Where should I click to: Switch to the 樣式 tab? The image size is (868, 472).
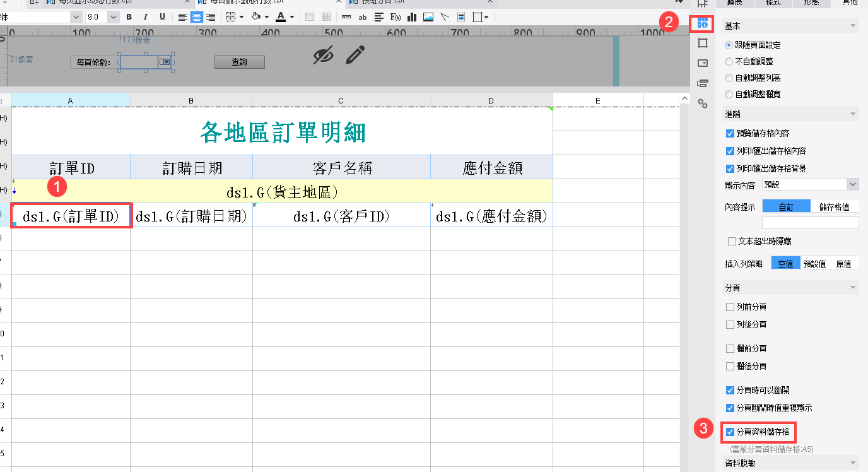[772, 3]
